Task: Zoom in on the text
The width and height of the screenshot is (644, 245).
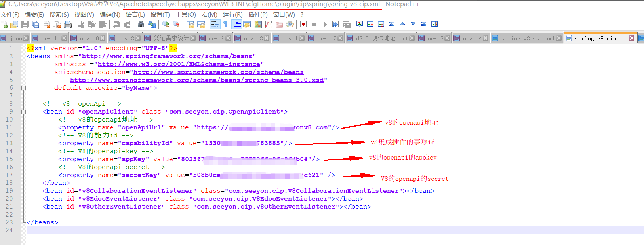Action: click(166, 25)
